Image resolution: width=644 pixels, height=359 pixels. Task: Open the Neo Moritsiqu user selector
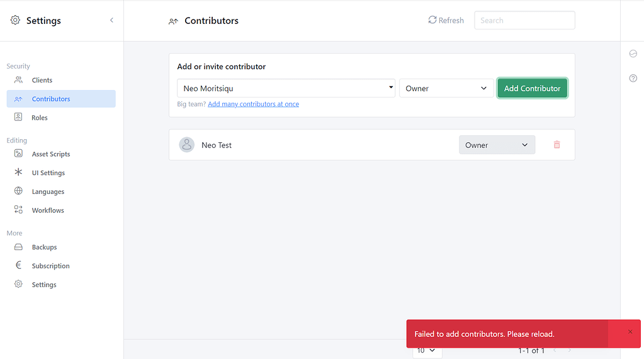(286, 88)
